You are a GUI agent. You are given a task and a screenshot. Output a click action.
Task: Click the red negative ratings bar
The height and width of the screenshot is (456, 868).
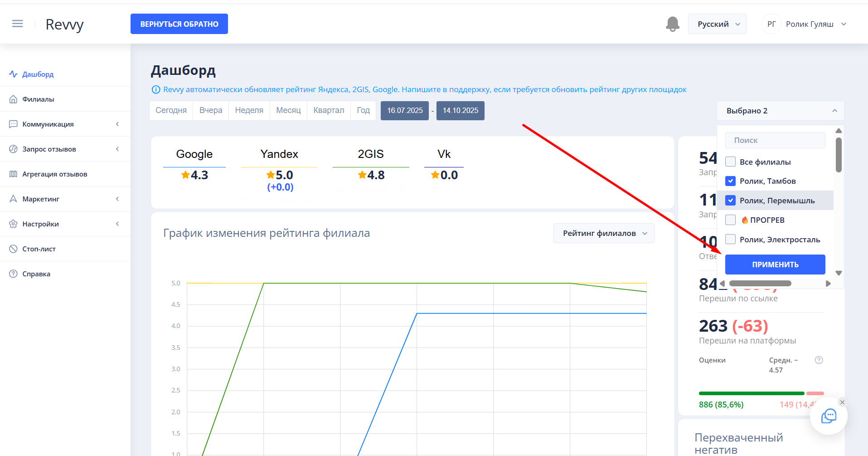[815, 393]
